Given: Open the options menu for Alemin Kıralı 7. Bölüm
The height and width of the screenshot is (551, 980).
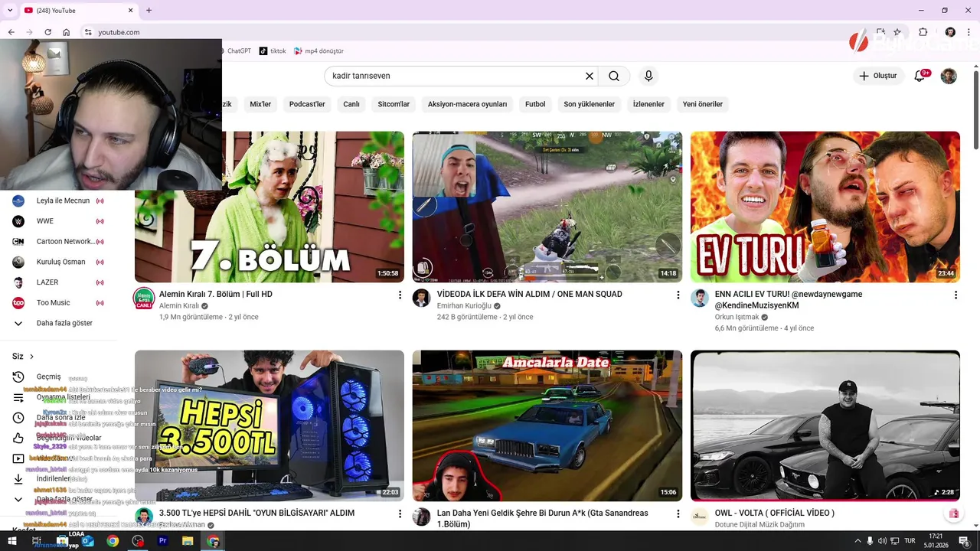Looking at the screenshot, I should tap(400, 295).
